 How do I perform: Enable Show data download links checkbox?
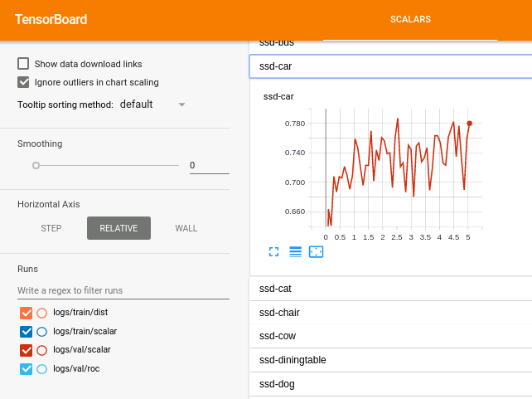coord(23,64)
